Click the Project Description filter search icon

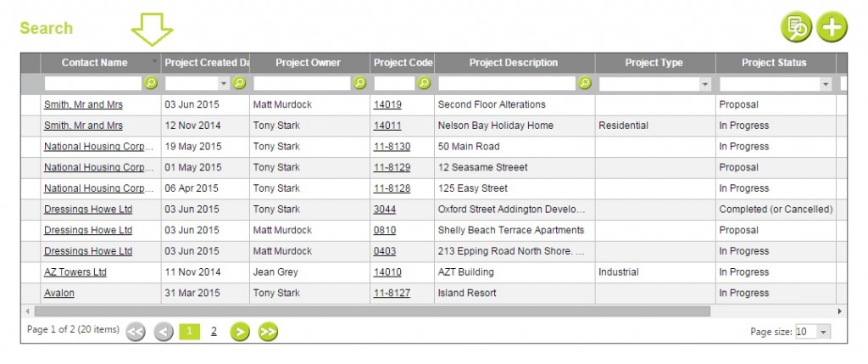(x=585, y=83)
